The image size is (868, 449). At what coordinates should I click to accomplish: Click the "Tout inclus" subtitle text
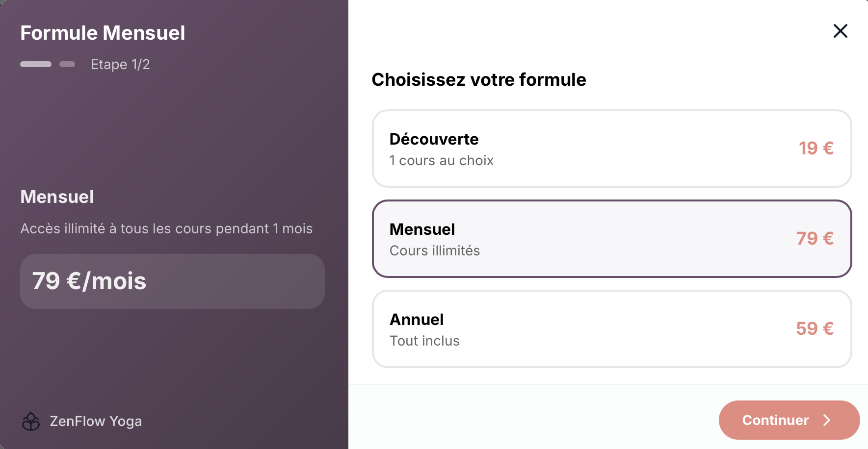(424, 341)
